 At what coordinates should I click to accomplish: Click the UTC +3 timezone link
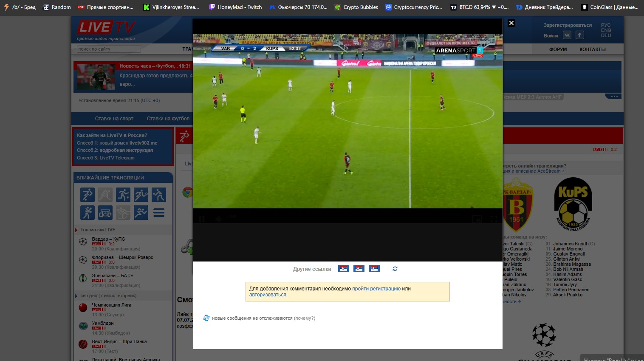[150, 100]
